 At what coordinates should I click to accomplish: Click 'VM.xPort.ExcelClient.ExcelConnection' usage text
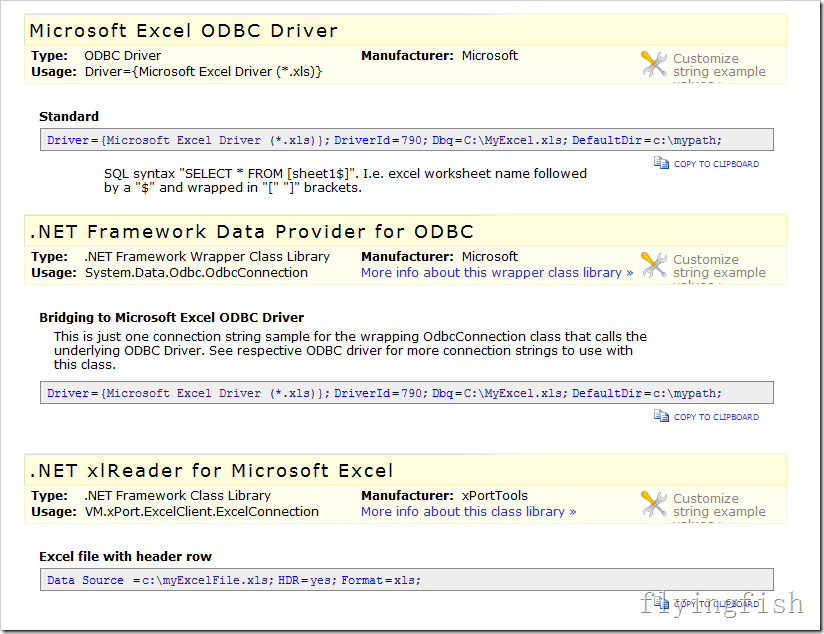pos(202,512)
